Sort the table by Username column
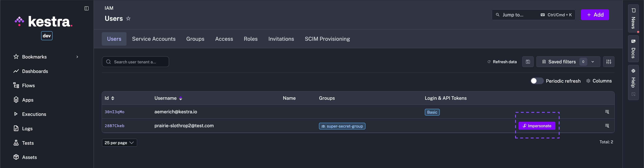This screenshot has width=644, height=168. [x=180, y=98]
